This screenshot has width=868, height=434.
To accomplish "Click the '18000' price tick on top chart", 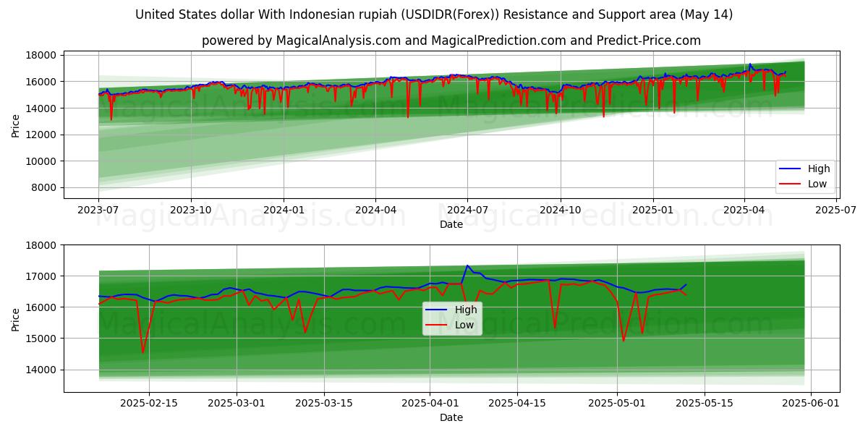I will click(42, 55).
